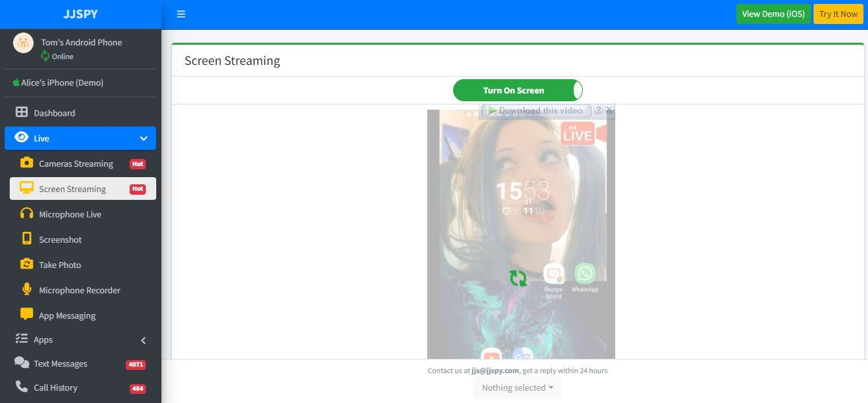Click the eye icon of Live menu
The image size is (868, 403).
(21, 137)
